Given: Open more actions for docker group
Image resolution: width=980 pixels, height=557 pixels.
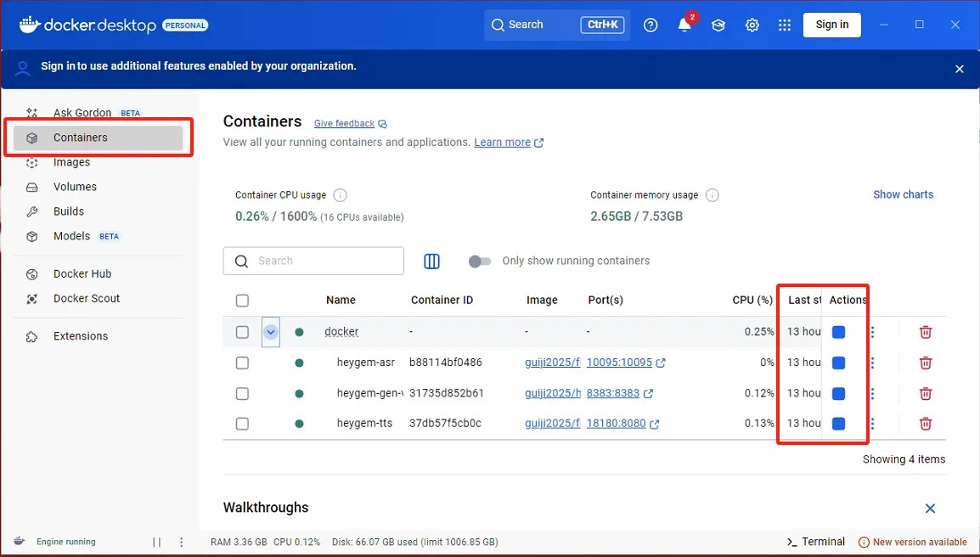Looking at the screenshot, I should point(872,332).
